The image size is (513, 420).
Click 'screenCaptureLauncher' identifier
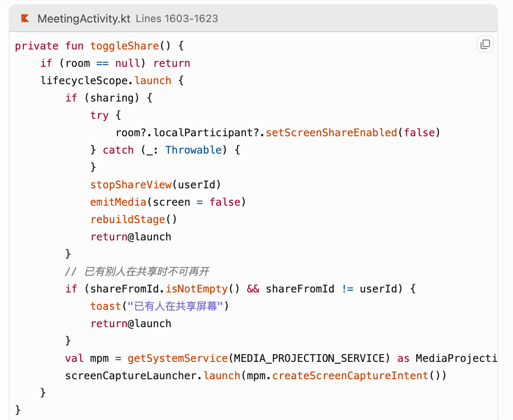[131, 375]
